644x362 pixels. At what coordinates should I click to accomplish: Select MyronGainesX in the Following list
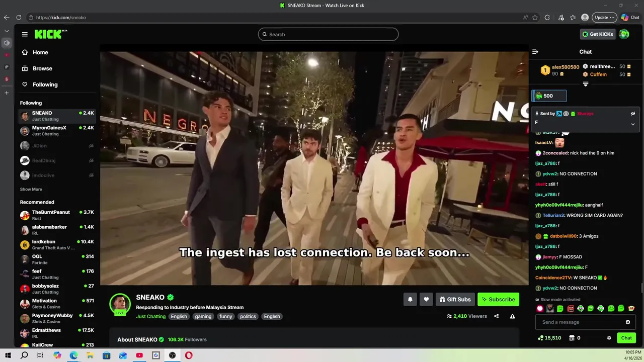(56, 131)
